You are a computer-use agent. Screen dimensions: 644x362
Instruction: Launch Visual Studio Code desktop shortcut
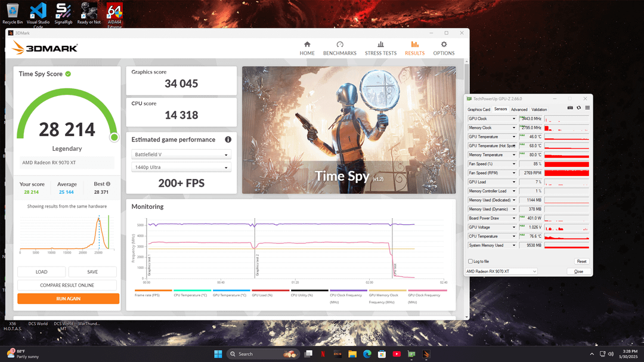tap(38, 14)
